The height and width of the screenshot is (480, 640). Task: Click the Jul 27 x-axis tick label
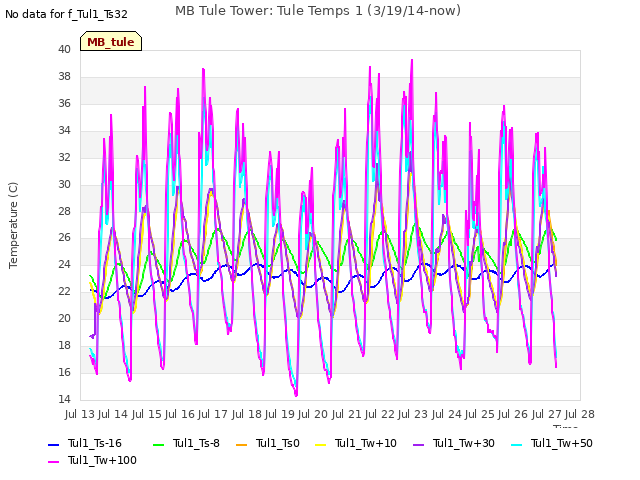point(547,414)
